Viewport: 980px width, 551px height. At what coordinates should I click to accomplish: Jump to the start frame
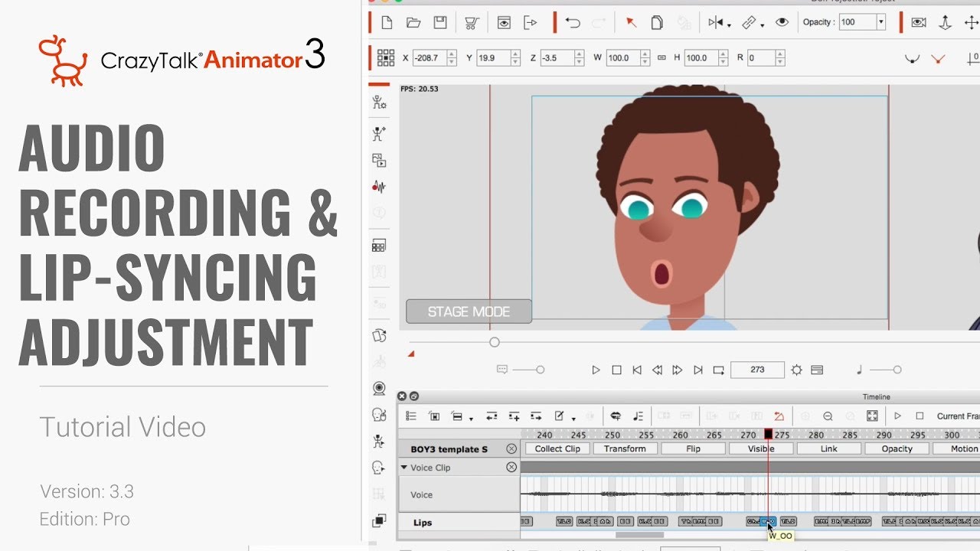coord(637,370)
